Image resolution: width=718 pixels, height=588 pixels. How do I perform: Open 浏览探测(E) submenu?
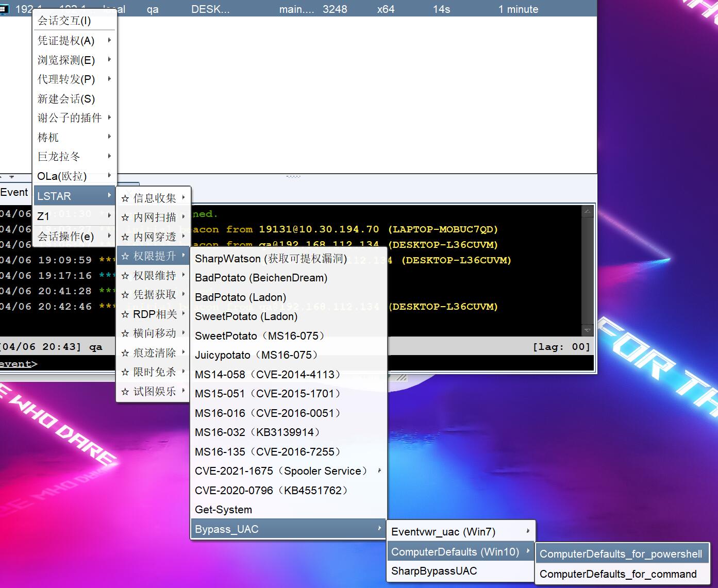(75, 60)
